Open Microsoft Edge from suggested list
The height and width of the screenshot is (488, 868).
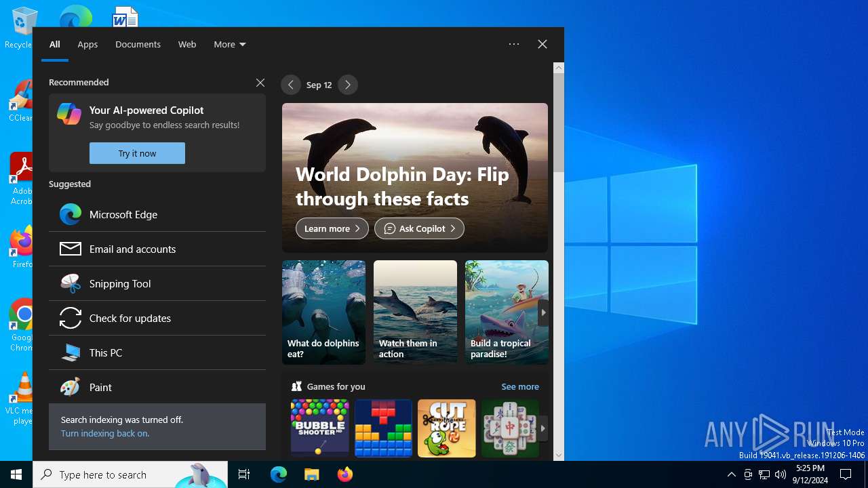[x=157, y=214]
